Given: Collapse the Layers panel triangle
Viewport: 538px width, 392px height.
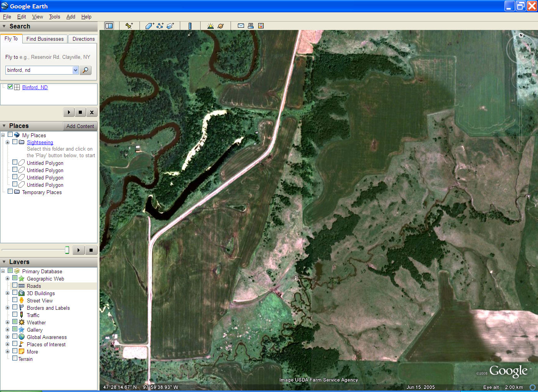Looking at the screenshot, I should tap(4, 262).
